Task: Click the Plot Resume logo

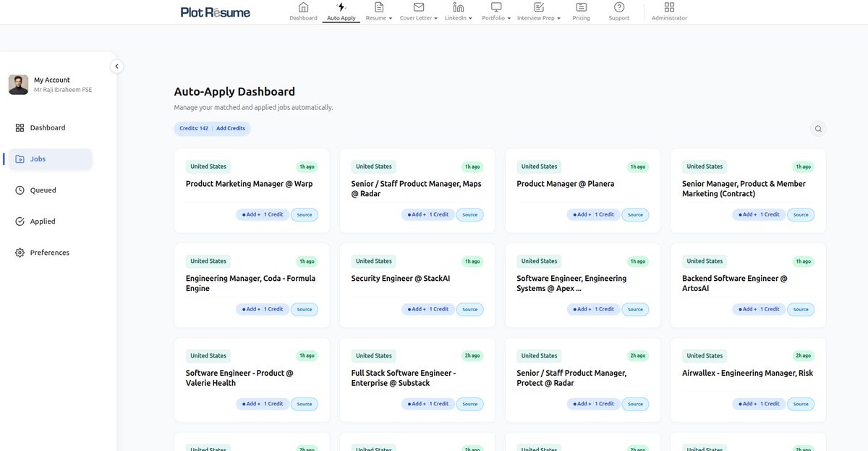Action: (x=216, y=12)
